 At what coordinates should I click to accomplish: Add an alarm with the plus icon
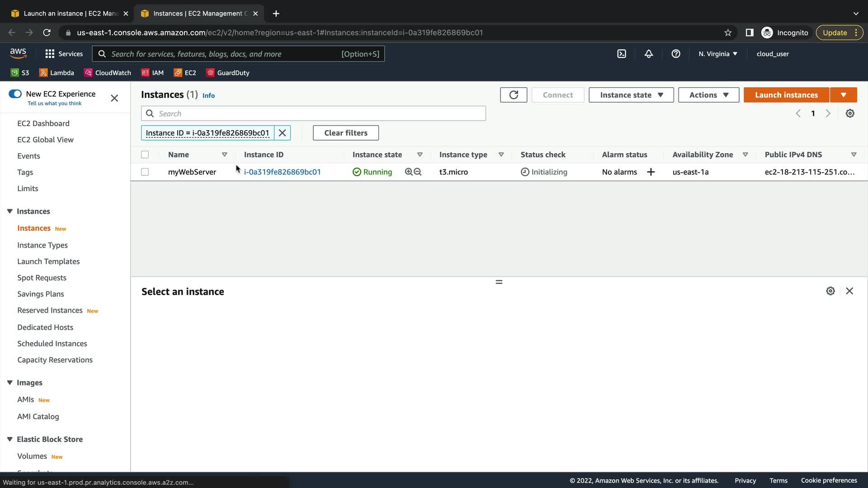click(x=651, y=172)
